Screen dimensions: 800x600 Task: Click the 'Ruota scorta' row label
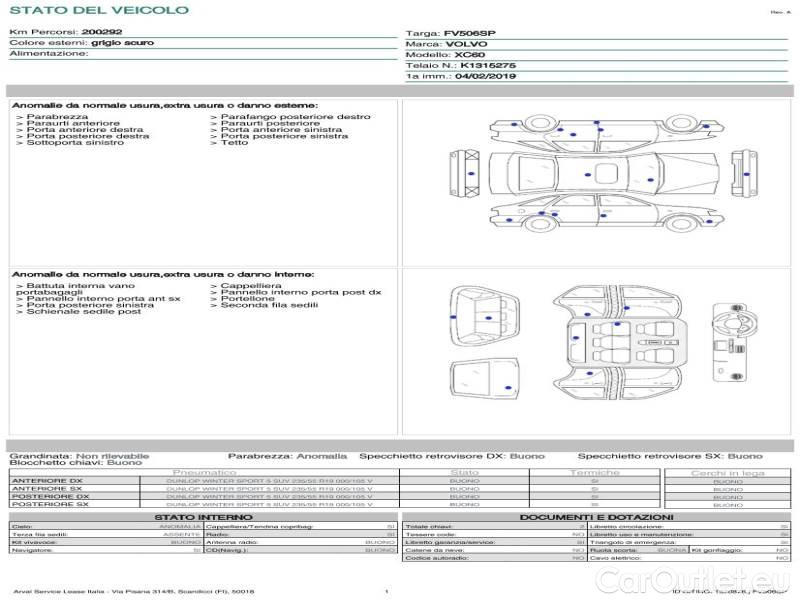point(614,550)
